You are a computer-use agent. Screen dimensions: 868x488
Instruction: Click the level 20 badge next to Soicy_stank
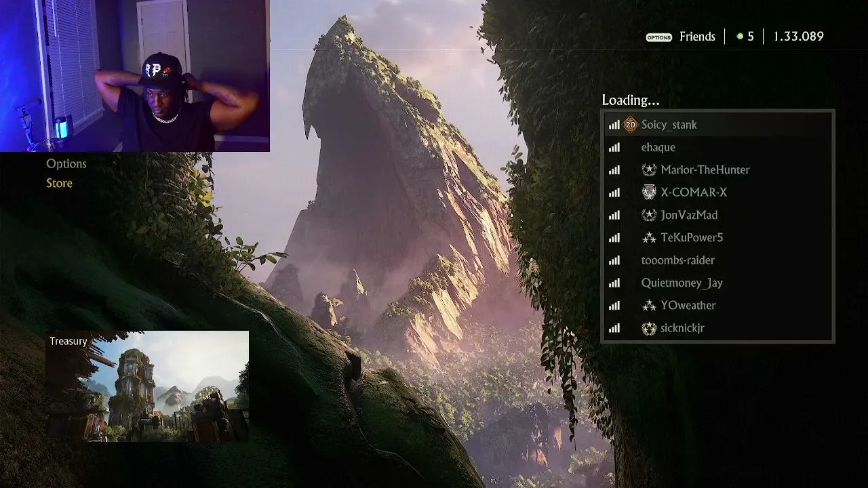pos(631,125)
